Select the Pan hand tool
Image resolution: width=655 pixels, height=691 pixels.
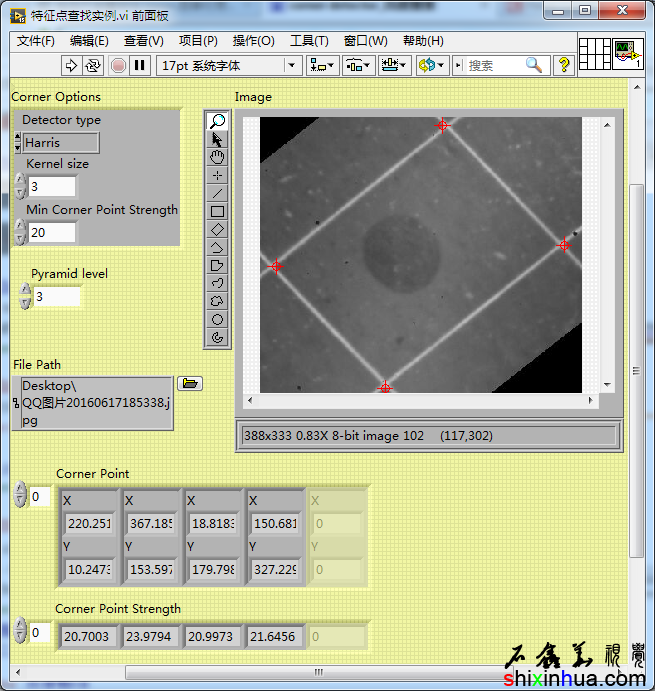tap(217, 157)
